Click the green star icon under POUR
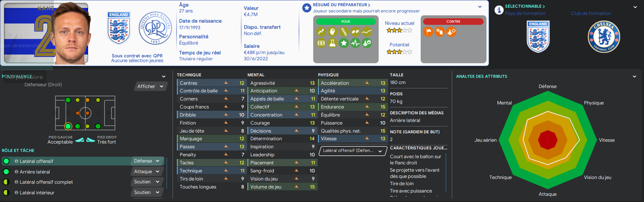644x202 pixels. pyautogui.click(x=344, y=43)
